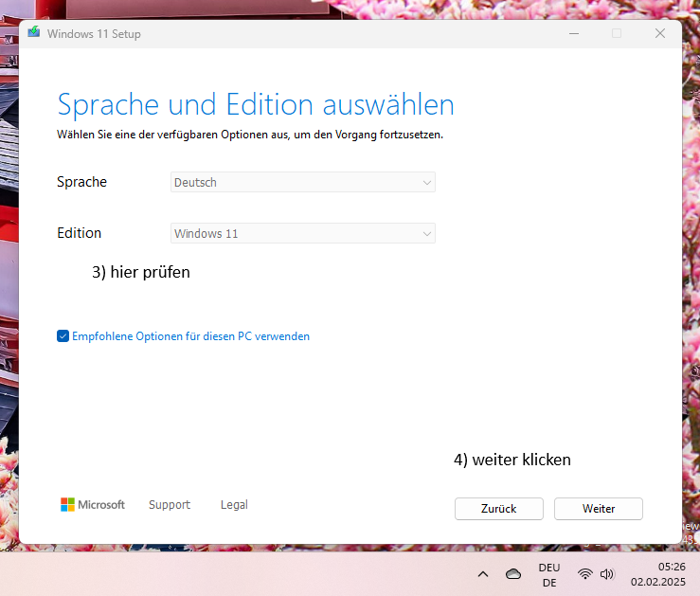700x596 pixels.
Task: Click the DEU DE language indicator
Action: click(x=549, y=575)
